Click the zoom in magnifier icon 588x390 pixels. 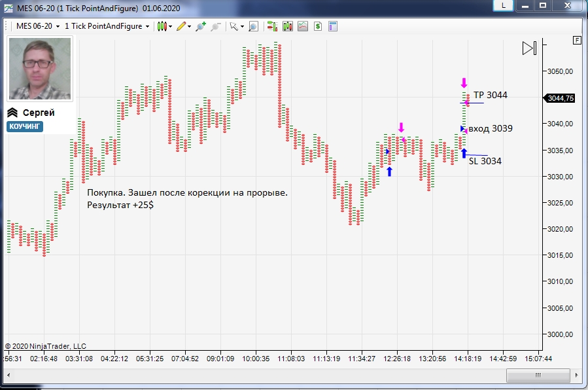click(201, 26)
